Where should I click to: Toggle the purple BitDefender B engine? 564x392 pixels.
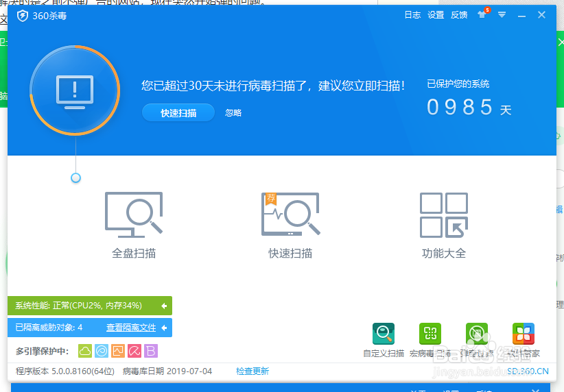[x=151, y=351]
